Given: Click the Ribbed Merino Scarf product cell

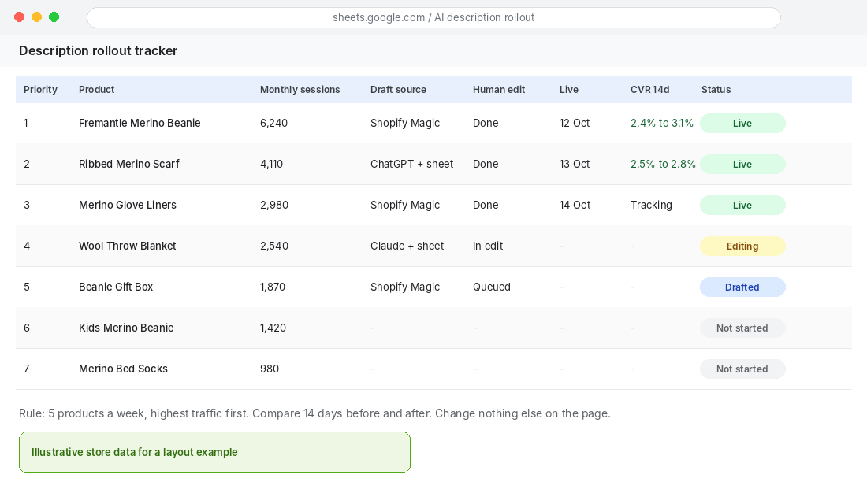Looking at the screenshot, I should 128,164.
